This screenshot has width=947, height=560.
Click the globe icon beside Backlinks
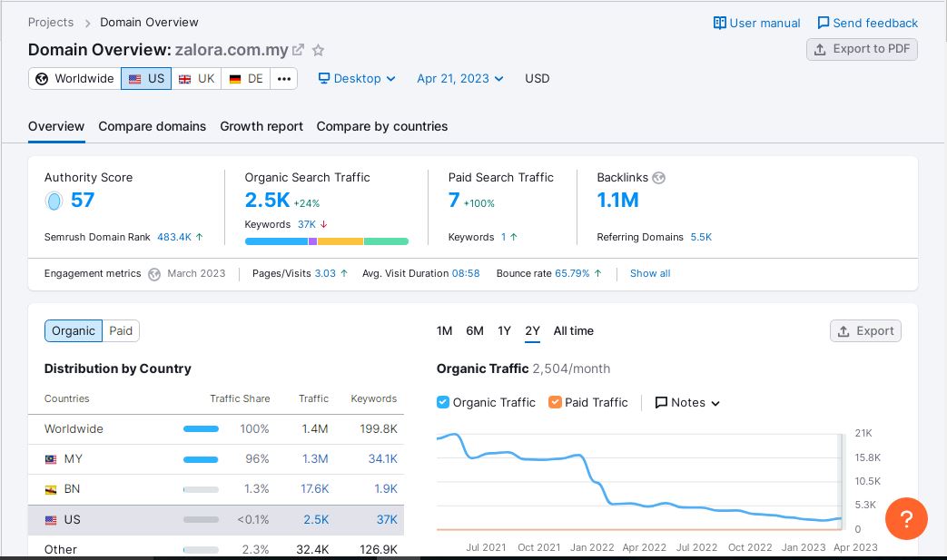(658, 178)
